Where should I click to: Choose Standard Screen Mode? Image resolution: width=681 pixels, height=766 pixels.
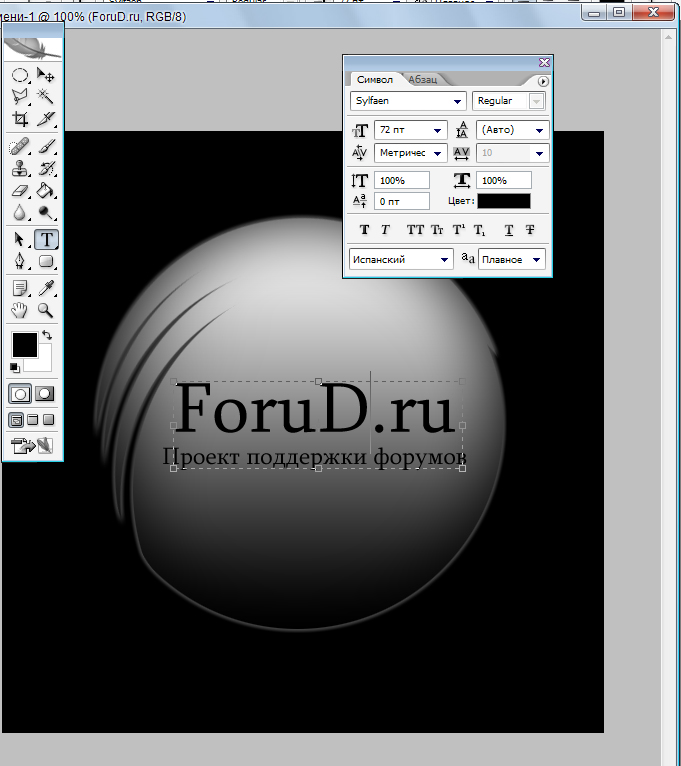click(x=16, y=420)
